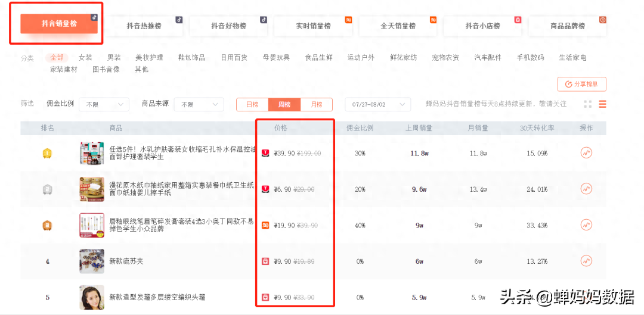Click the 佣金比例 column header
Image resolution: width=644 pixels, height=315 pixels.
tap(360, 128)
